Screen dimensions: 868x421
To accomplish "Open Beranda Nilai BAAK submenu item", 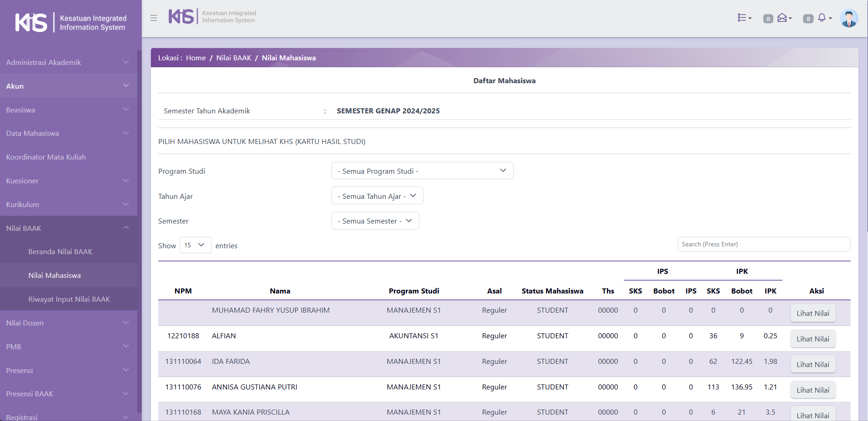I will pyautogui.click(x=60, y=252).
